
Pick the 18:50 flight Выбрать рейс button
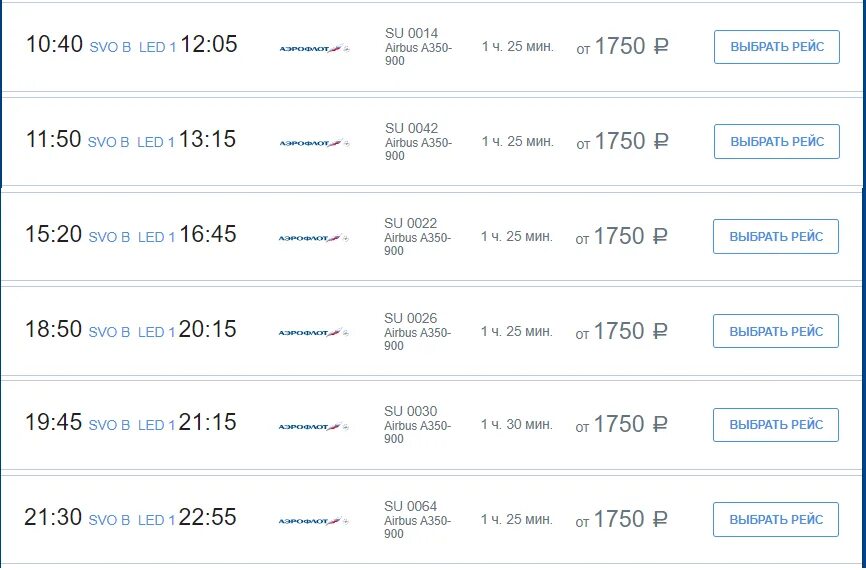[x=775, y=331]
